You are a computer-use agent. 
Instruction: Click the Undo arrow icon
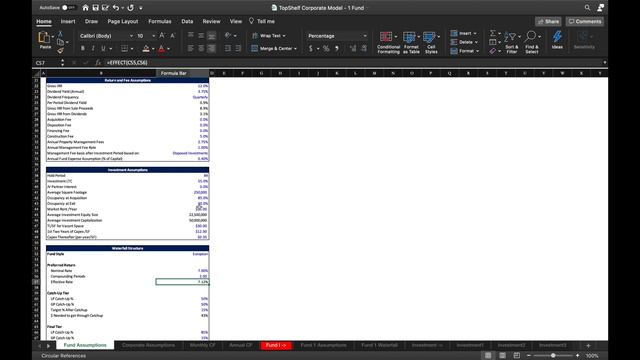pos(116,8)
